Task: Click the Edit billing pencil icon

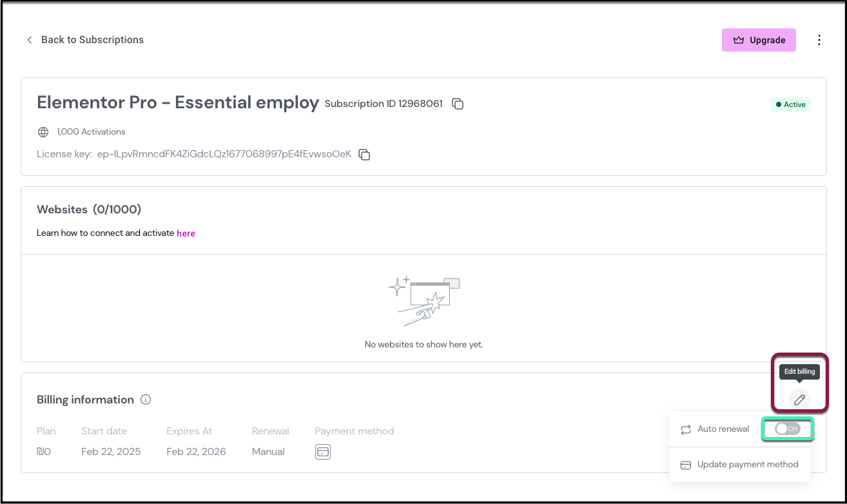Action: pos(799,400)
